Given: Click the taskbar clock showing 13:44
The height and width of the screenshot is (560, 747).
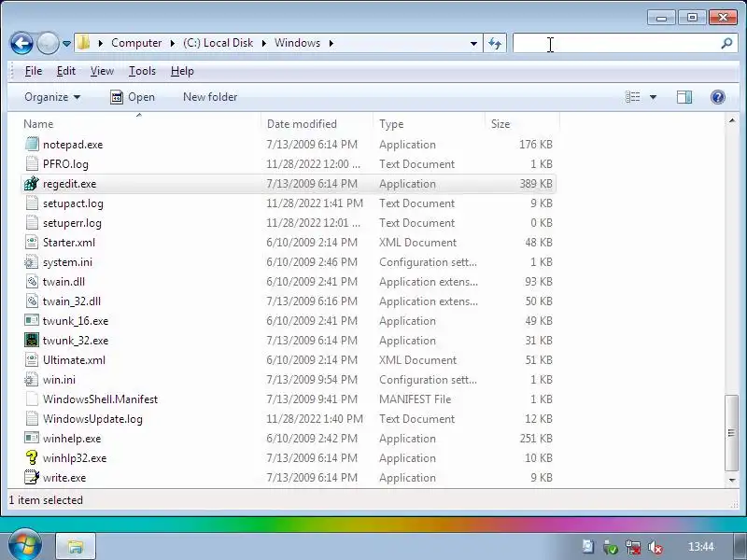Looking at the screenshot, I should (x=701, y=547).
